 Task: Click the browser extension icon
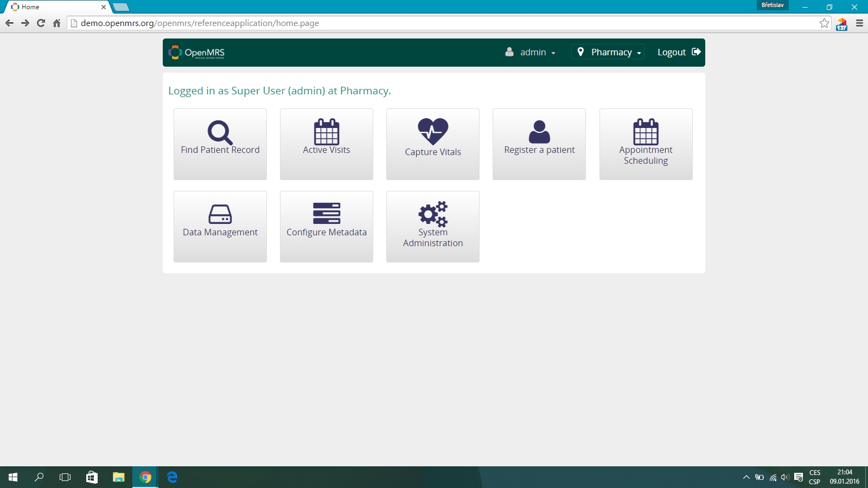point(841,24)
